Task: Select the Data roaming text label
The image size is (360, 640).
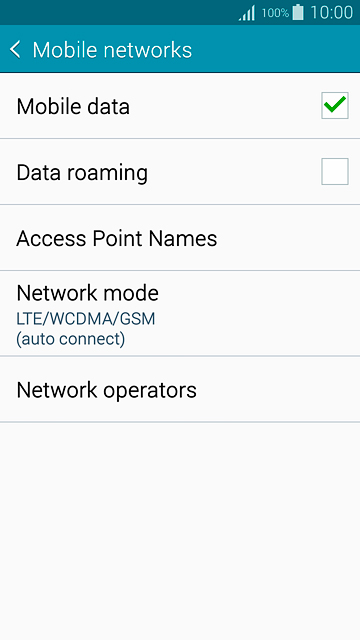Action: (82, 173)
